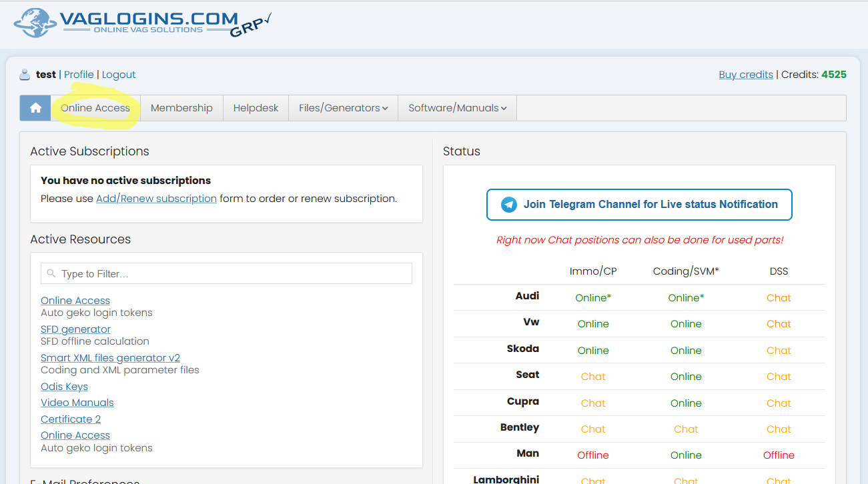Expand the Files/Generators dropdown menu

pos(343,108)
